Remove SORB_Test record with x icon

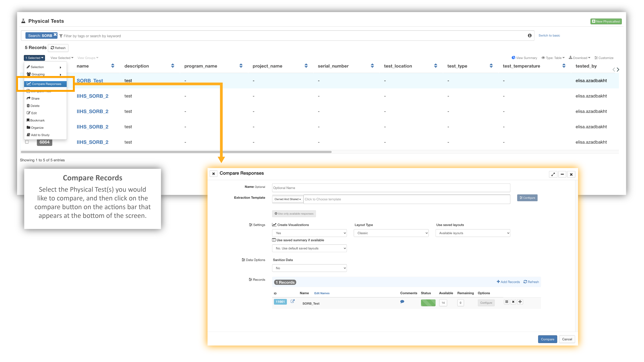click(513, 302)
